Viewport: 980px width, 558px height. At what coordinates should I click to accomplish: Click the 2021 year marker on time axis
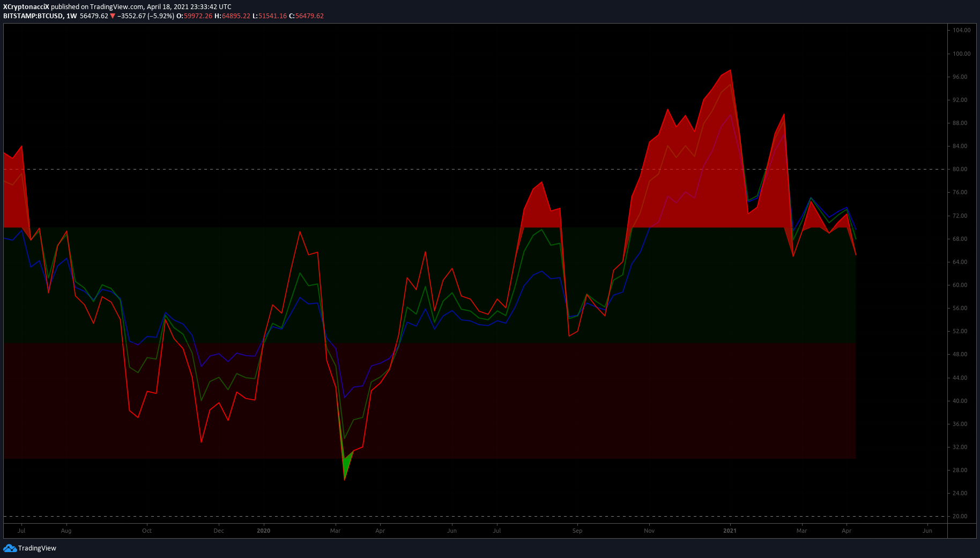pos(730,531)
